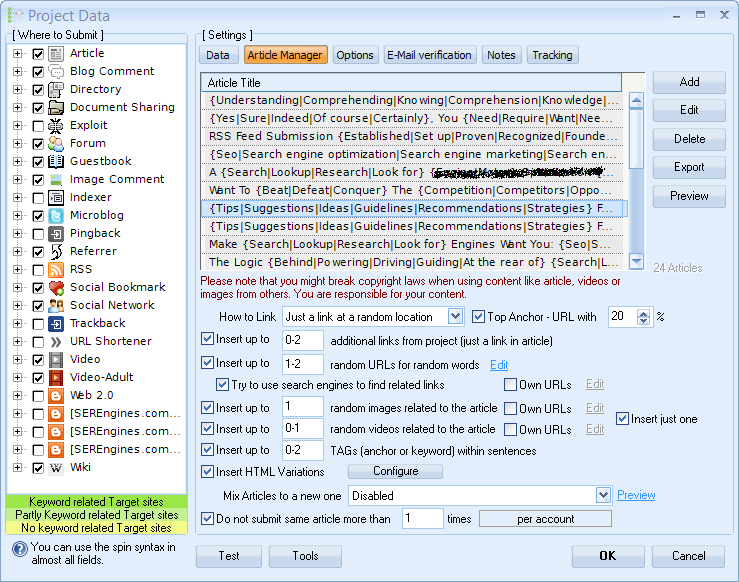Click the Video film icon
Screen dimensions: 739x582
click(56, 359)
